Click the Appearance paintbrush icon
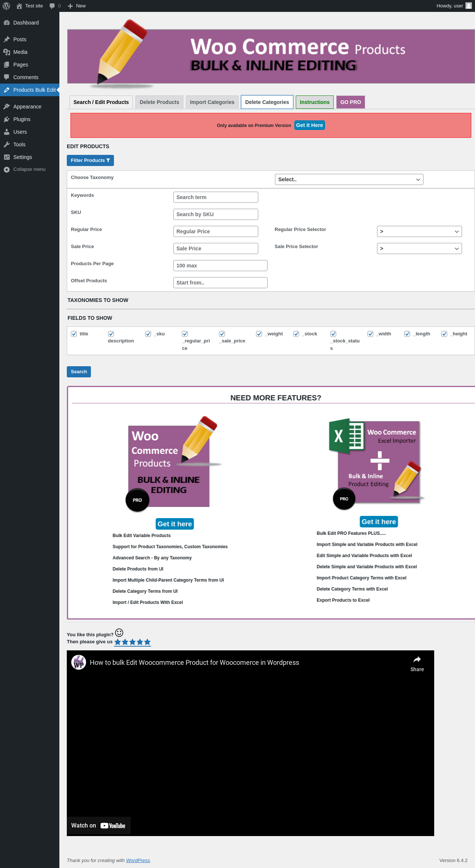Viewport: 475px width, 868px height. point(7,107)
